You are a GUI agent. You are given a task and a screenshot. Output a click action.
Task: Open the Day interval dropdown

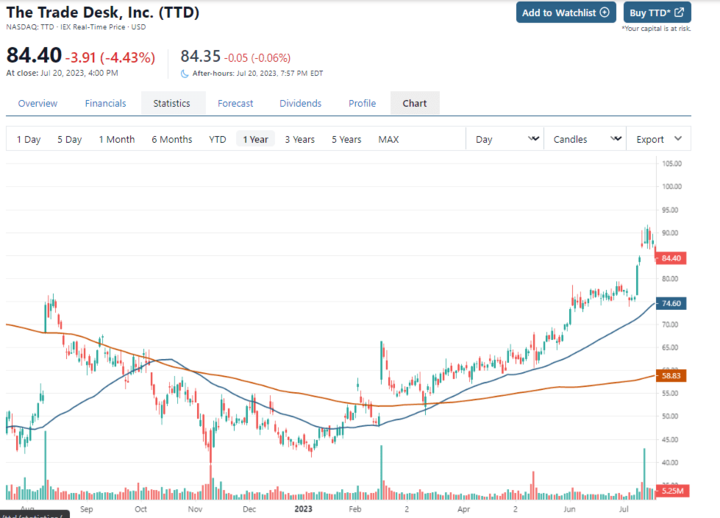pos(505,139)
